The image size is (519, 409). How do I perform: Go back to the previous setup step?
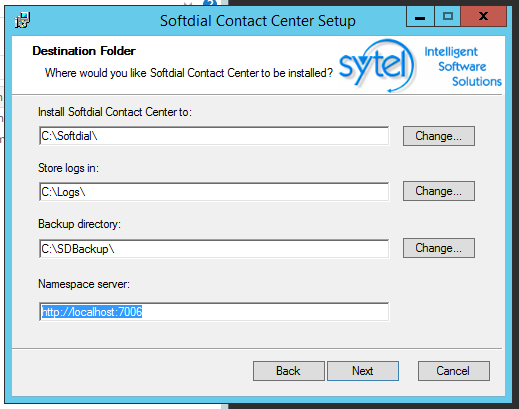[x=288, y=371]
